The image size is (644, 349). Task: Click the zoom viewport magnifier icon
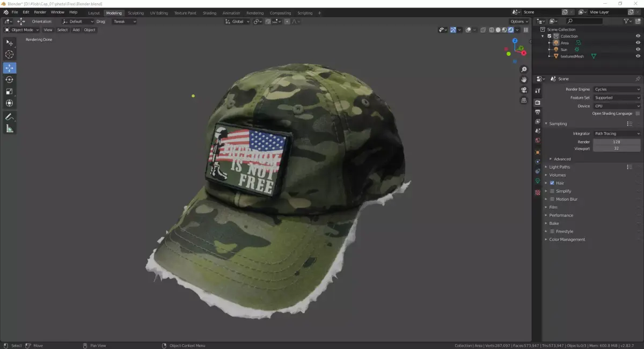click(524, 70)
